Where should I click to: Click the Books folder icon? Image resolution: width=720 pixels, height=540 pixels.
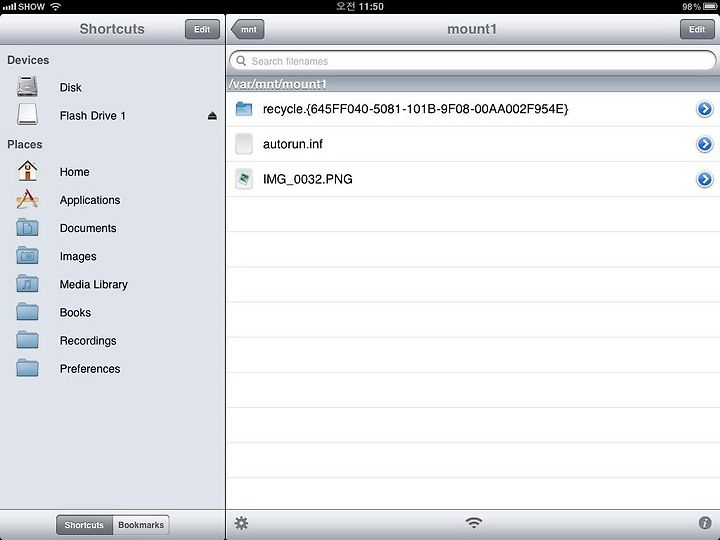(x=27, y=312)
